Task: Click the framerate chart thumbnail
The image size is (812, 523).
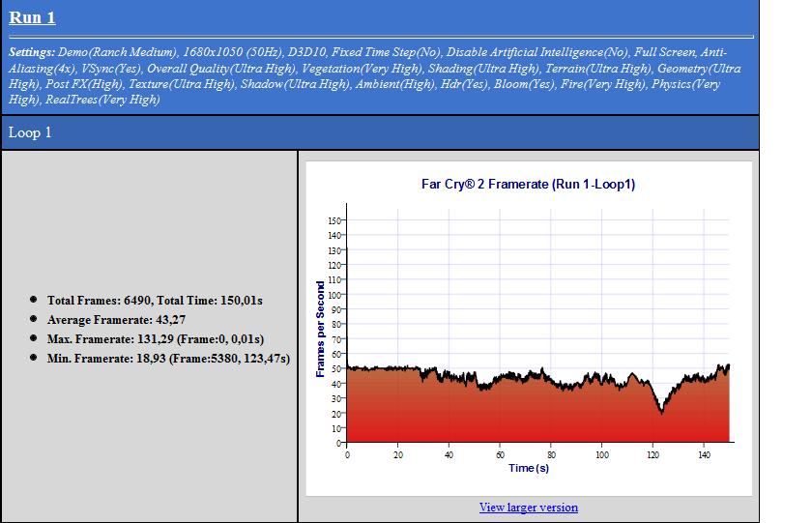Action: tap(528, 329)
